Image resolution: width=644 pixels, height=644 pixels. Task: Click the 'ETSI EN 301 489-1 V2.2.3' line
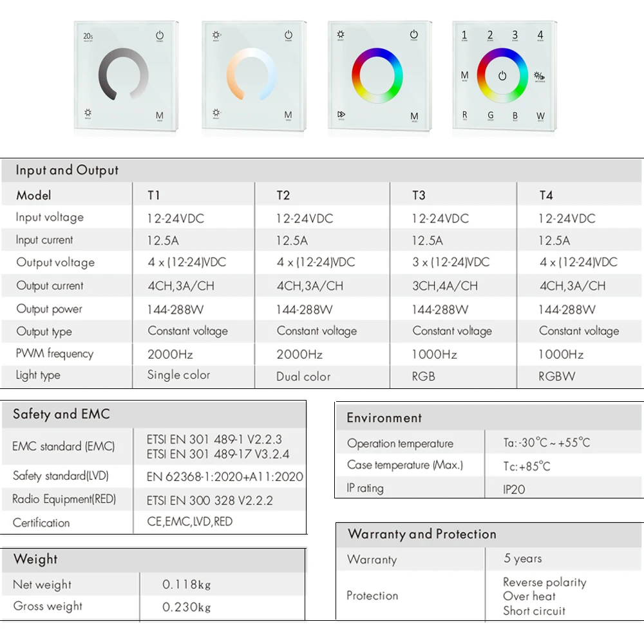[214, 439]
